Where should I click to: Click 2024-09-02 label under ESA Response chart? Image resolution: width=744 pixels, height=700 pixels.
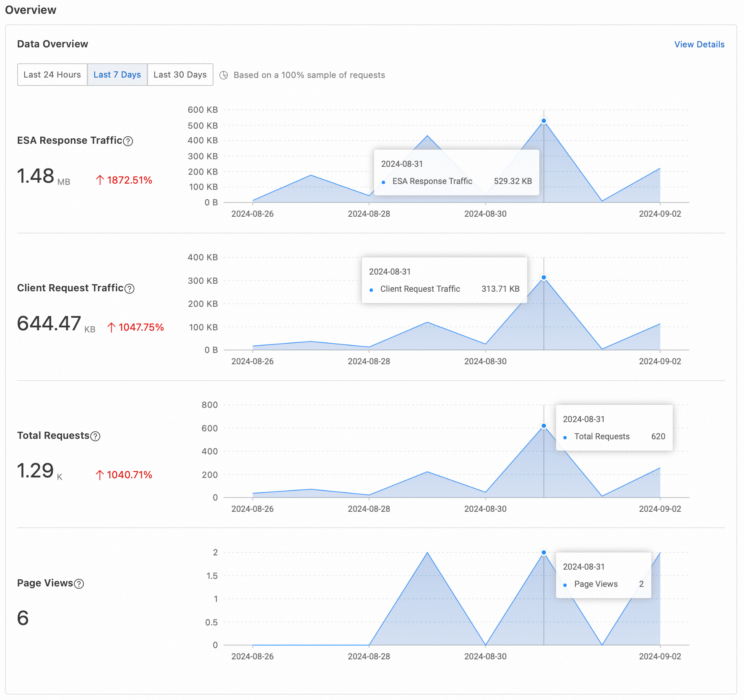click(x=660, y=214)
